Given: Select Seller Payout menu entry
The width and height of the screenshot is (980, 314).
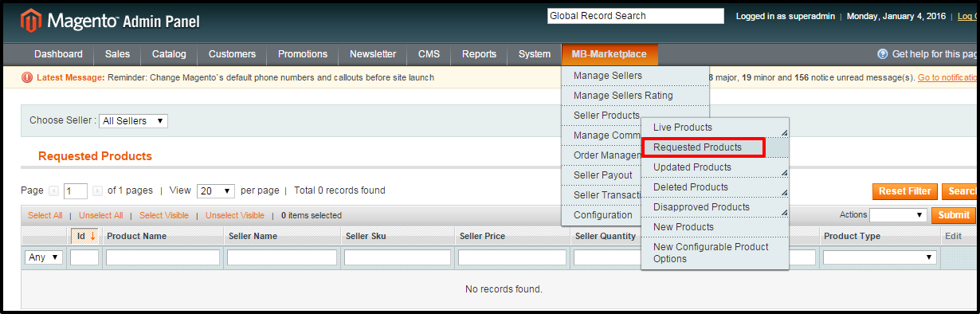Looking at the screenshot, I should coord(602,175).
